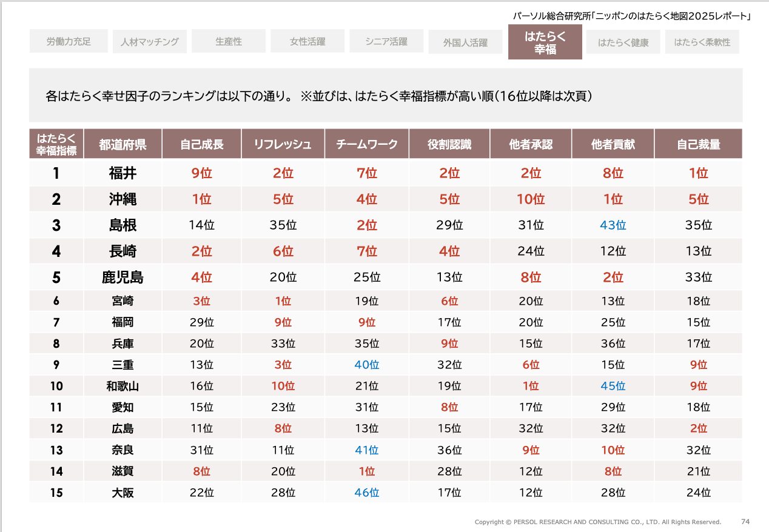769x532 pixels.
Task: Click the 都道府県 column header
Action: click(x=123, y=144)
